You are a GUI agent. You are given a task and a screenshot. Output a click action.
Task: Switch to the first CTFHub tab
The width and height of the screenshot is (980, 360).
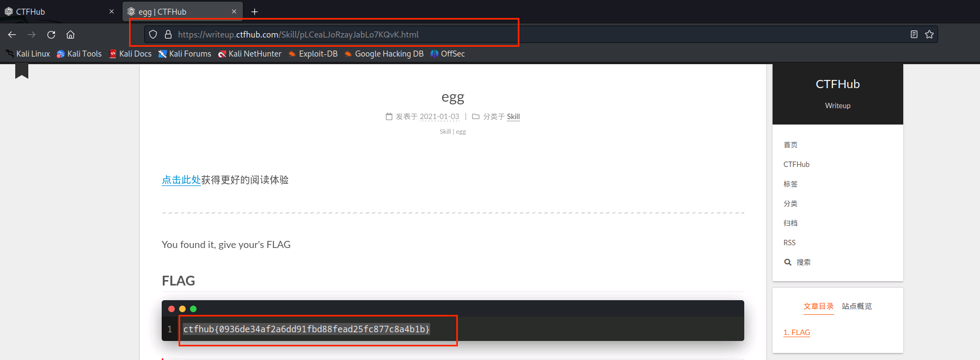[60, 11]
